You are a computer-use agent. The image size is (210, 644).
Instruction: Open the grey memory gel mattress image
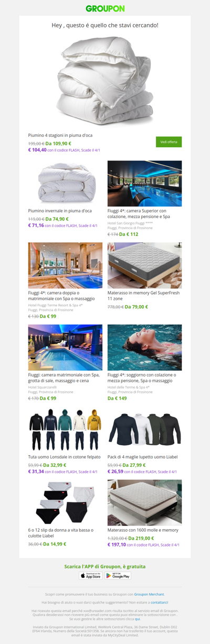[x=144, y=265]
